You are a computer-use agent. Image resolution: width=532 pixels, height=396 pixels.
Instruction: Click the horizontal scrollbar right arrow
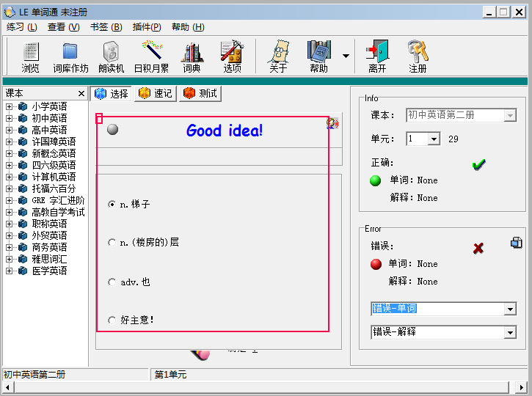522,387
